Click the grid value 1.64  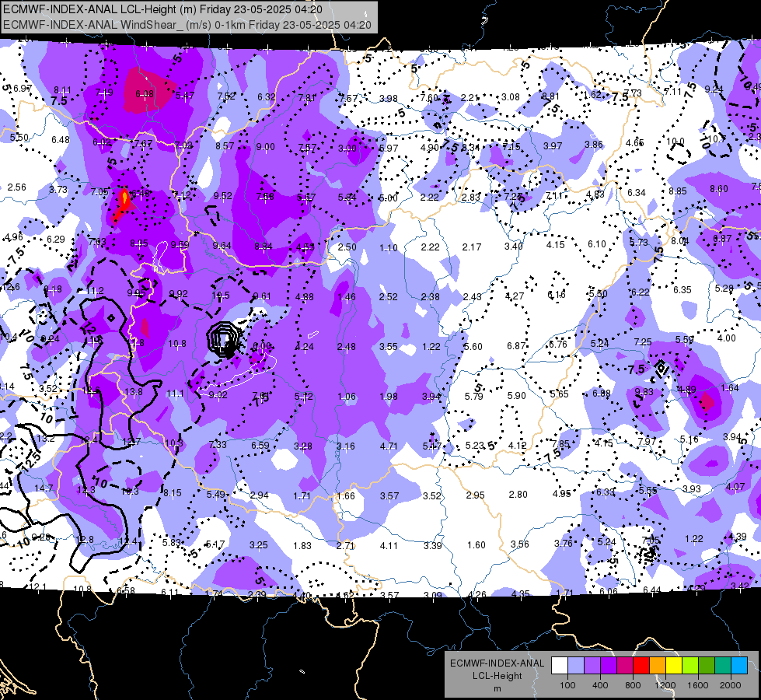(730, 387)
